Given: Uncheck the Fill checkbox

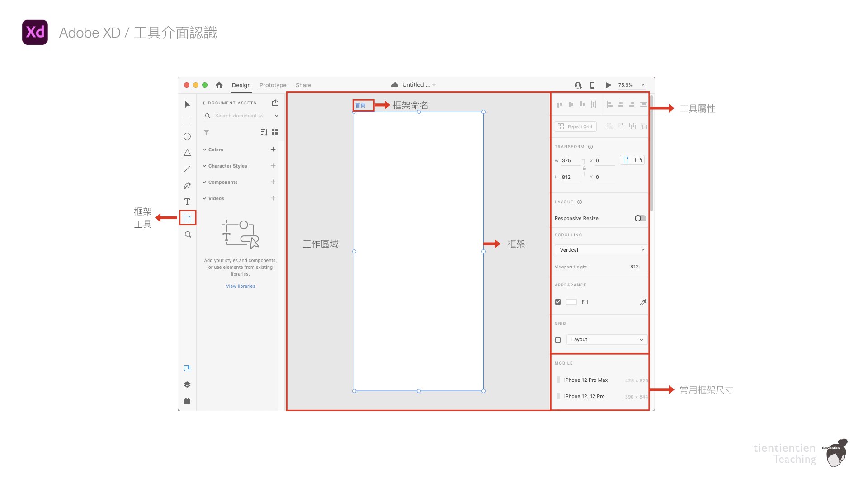Looking at the screenshot, I should (558, 302).
